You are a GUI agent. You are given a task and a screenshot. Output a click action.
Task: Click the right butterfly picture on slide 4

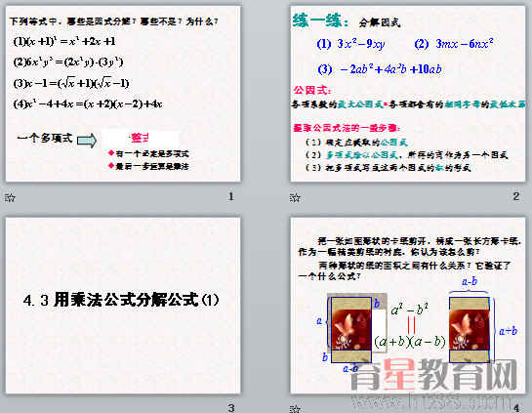click(470, 329)
